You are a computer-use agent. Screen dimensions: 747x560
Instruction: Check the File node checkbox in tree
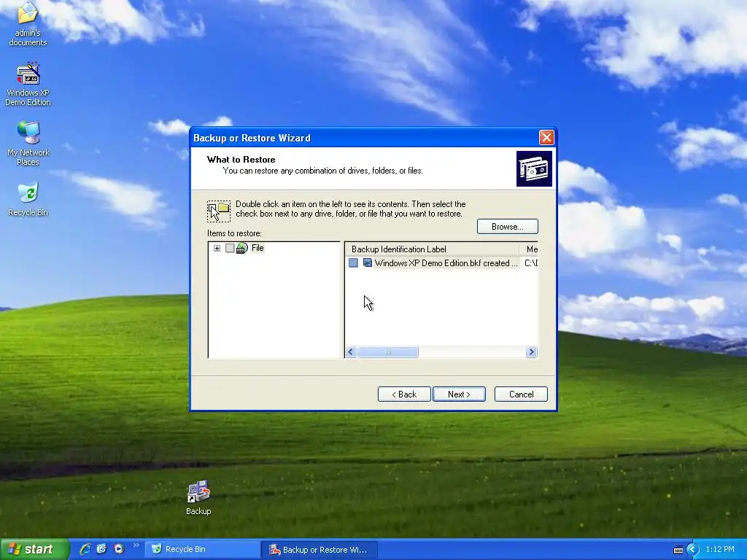[230, 248]
